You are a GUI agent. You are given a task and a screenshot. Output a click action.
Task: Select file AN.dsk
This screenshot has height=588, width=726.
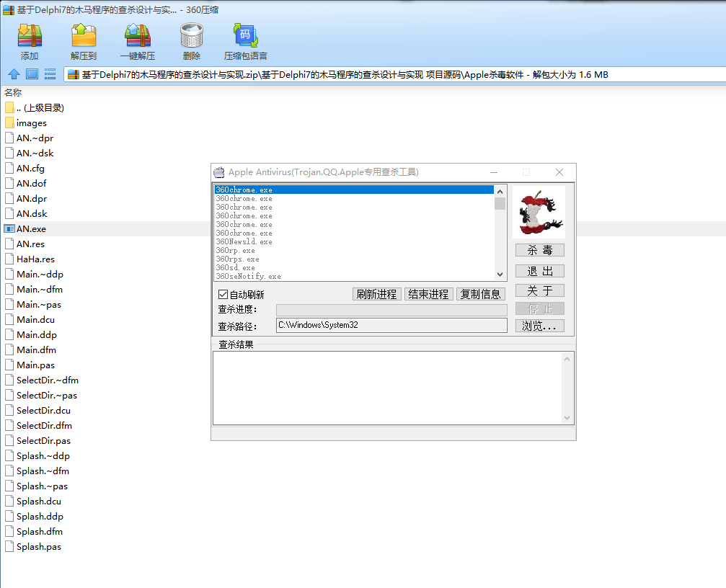(26, 214)
